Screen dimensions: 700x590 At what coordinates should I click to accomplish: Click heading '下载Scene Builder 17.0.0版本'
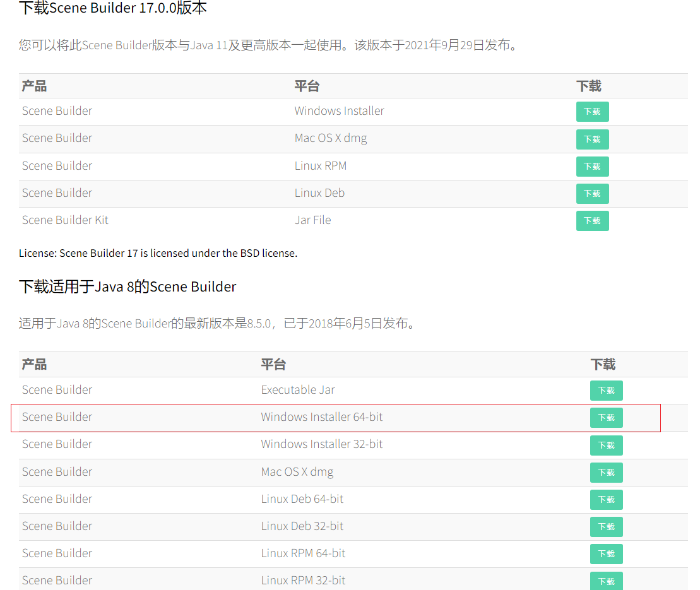point(113,8)
